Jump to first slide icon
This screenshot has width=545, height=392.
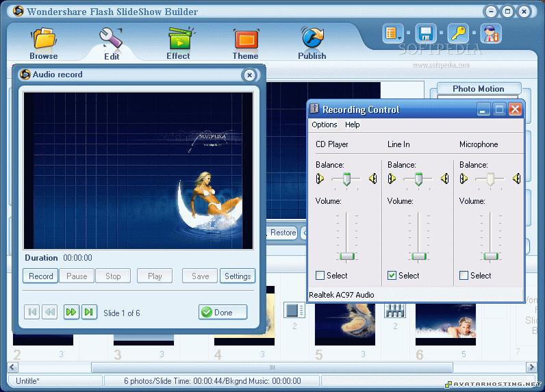pos(32,312)
